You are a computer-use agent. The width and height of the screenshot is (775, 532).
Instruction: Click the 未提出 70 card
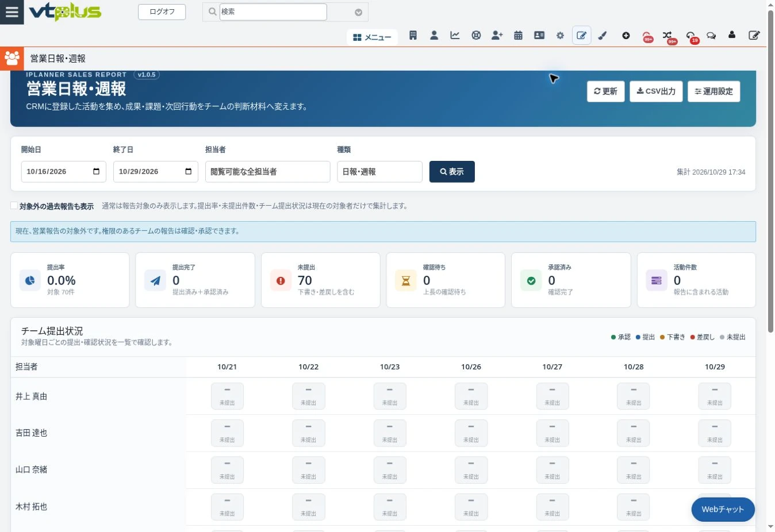(x=320, y=280)
